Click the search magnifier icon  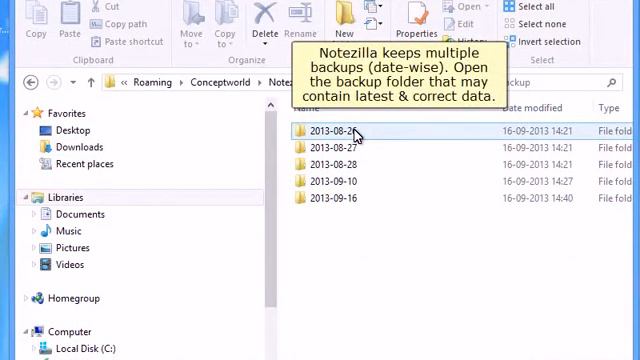(611, 83)
